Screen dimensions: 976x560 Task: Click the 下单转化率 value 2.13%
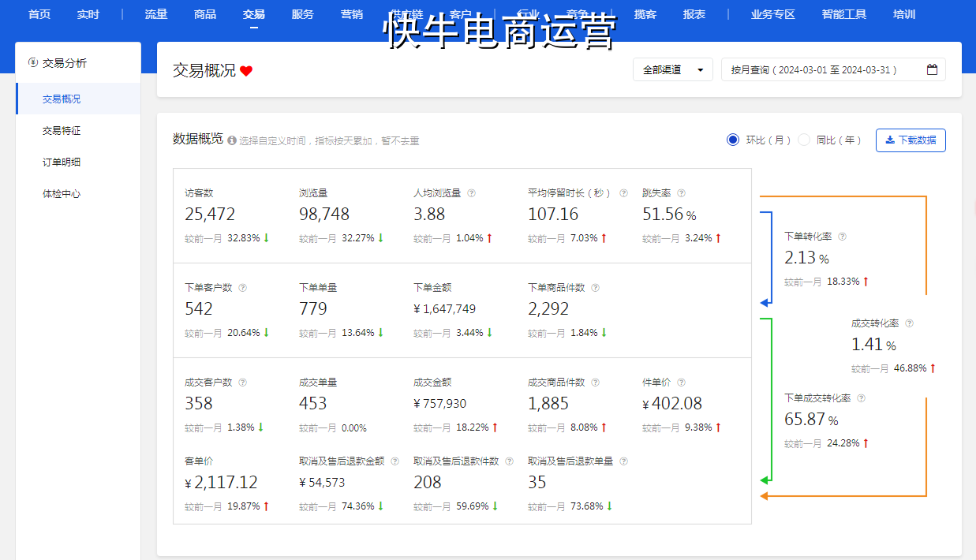806,258
